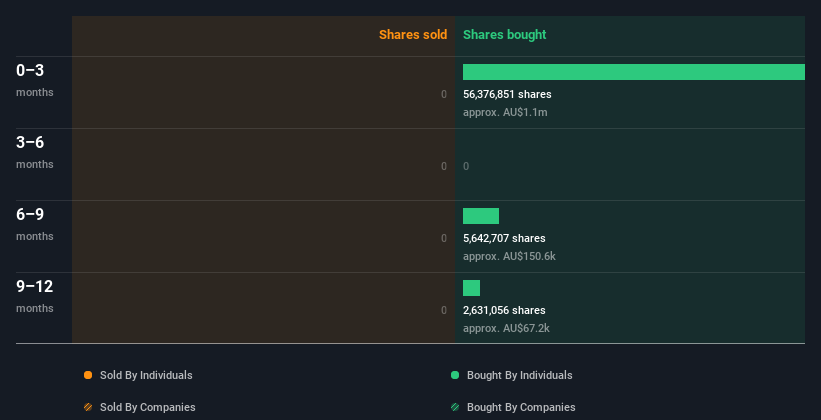The width and height of the screenshot is (821, 420).
Task: Select the 6–9 months green bought bar
Action: tap(481, 216)
